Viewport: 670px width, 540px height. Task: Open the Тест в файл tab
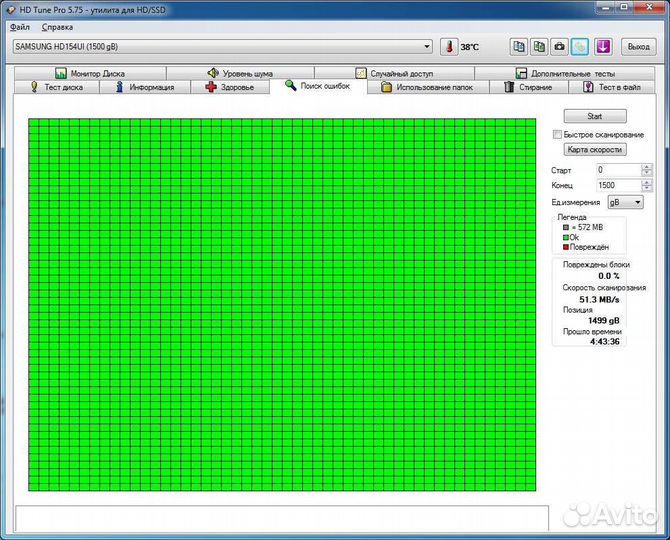tap(611, 87)
